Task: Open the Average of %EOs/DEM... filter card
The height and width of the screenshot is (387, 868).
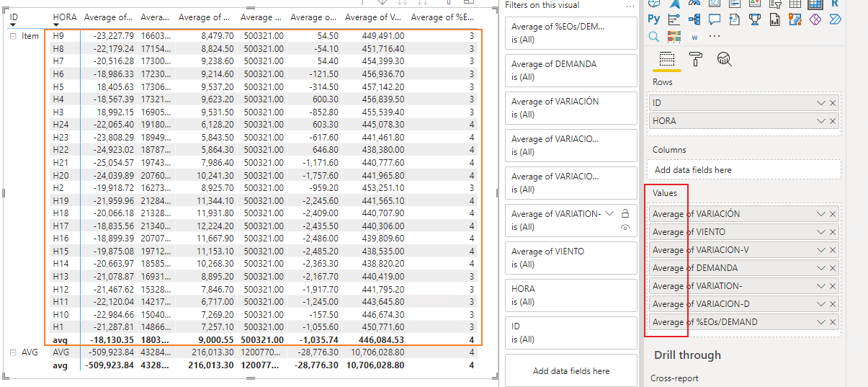Action: (571, 32)
